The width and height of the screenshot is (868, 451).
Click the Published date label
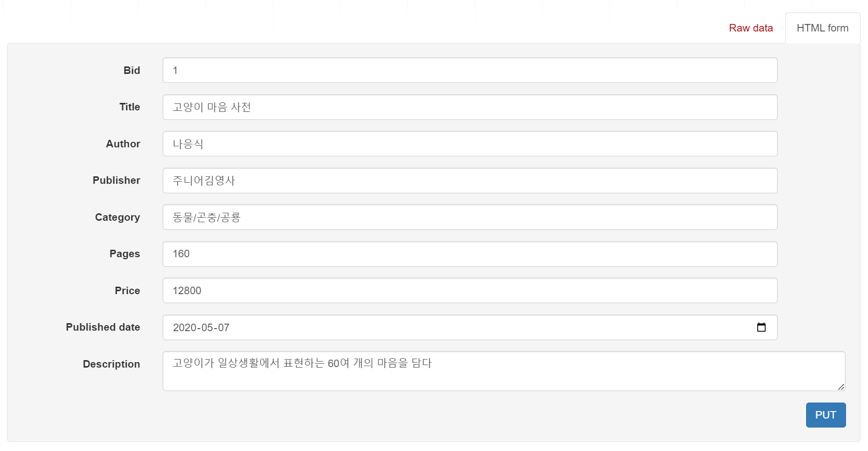pos(103,327)
